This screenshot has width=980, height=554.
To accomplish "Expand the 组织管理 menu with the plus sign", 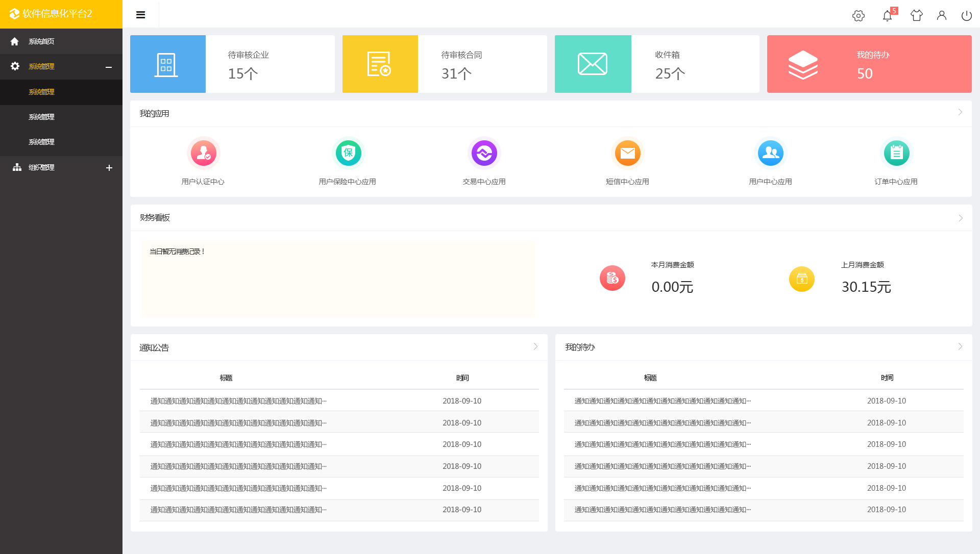I will point(109,168).
